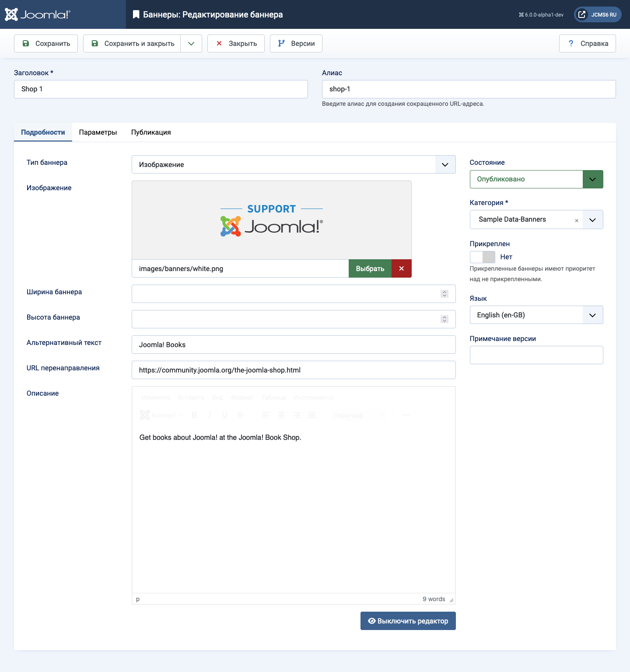Click Закрыть to close the editor

(236, 43)
